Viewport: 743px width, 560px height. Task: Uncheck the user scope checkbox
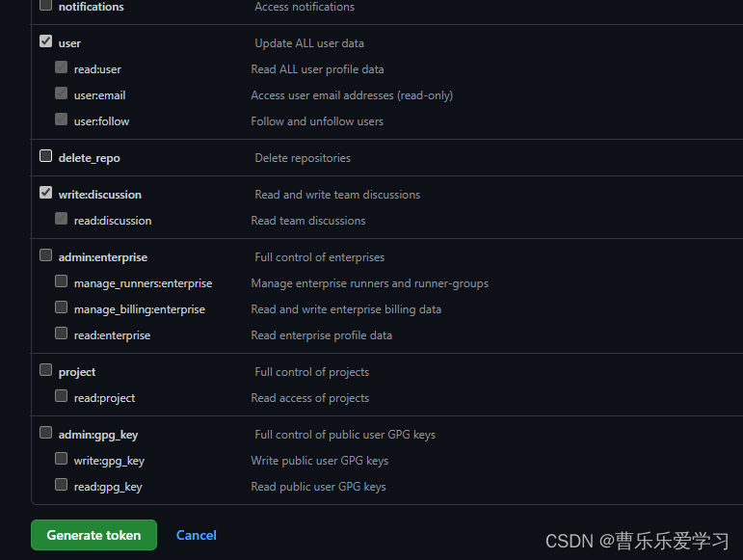click(x=46, y=41)
